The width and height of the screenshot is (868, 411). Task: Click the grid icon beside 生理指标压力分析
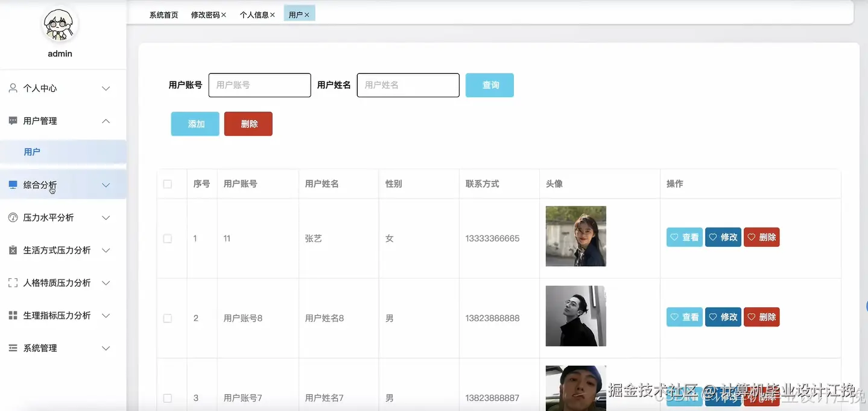click(13, 315)
